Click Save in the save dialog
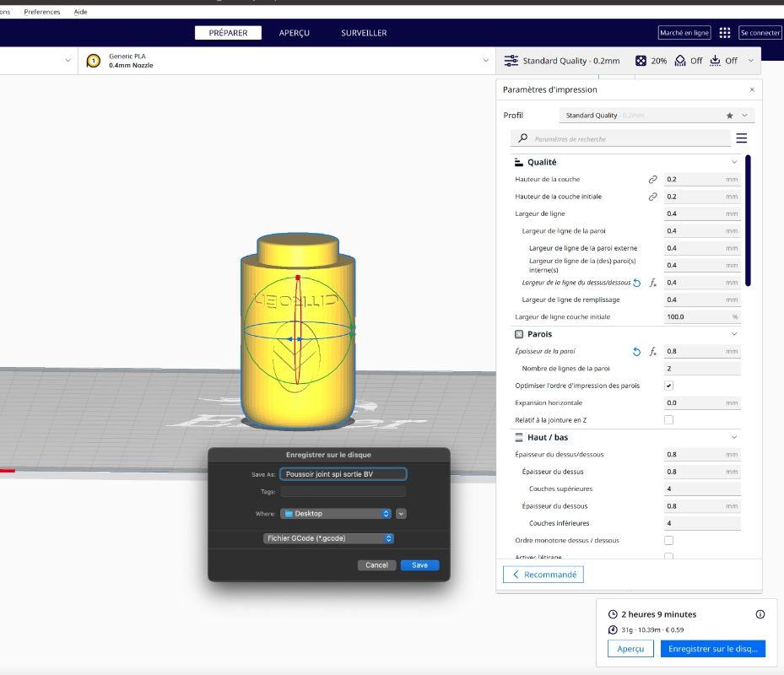The height and width of the screenshot is (675, 784). pyautogui.click(x=419, y=565)
